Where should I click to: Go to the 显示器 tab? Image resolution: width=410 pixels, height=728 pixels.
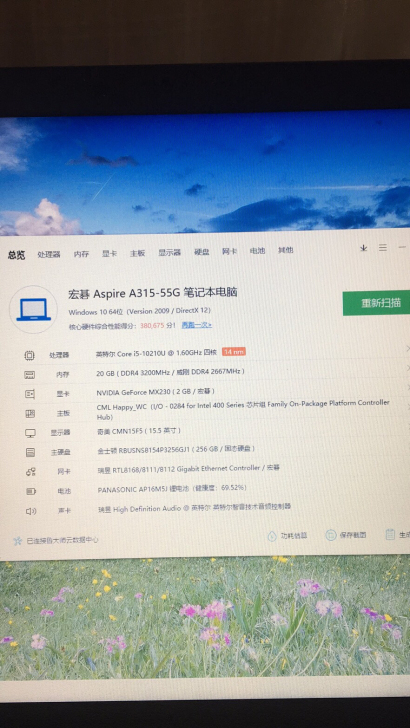coord(169,253)
